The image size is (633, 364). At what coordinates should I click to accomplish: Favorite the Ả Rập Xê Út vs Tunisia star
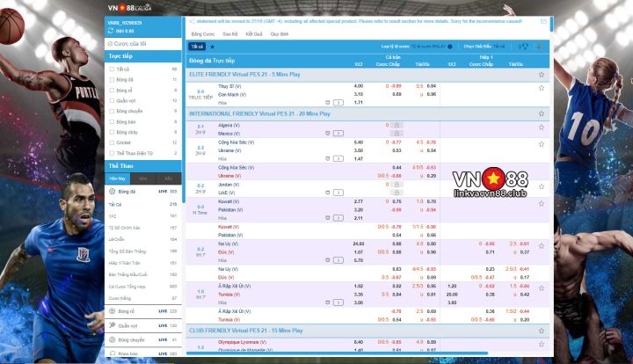(x=542, y=288)
